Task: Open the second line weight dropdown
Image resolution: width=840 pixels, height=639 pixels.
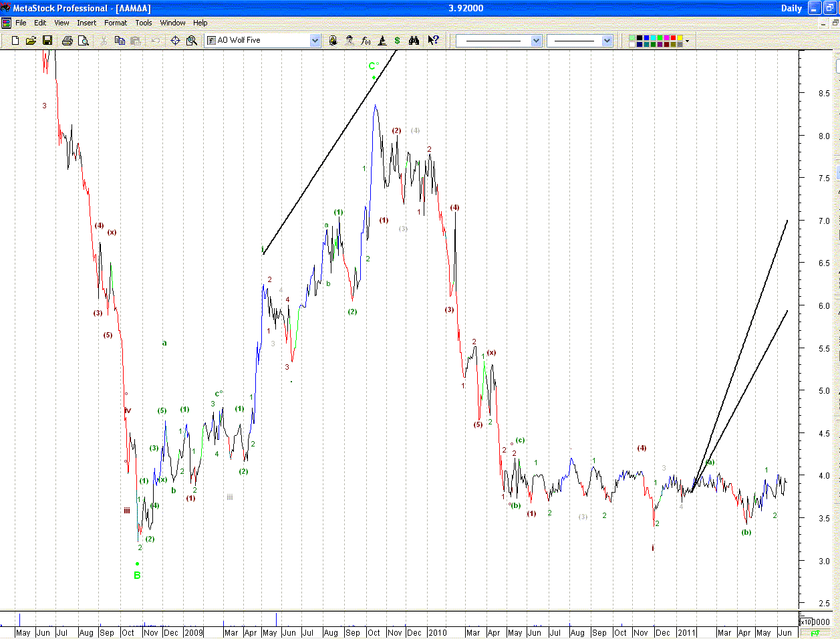Action: [x=607, y=41]
